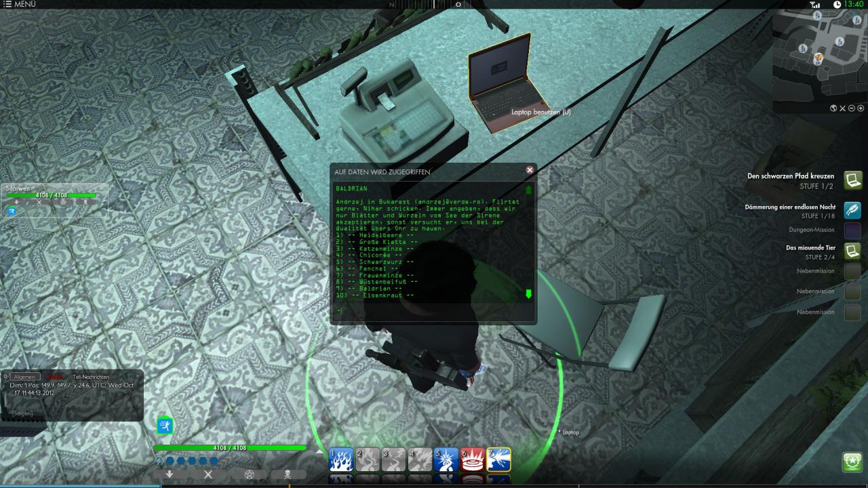This screenshot has height=488, width=868.
Task: Click scroll up arrow in terminal window
Action: click(x=529, y=190)
